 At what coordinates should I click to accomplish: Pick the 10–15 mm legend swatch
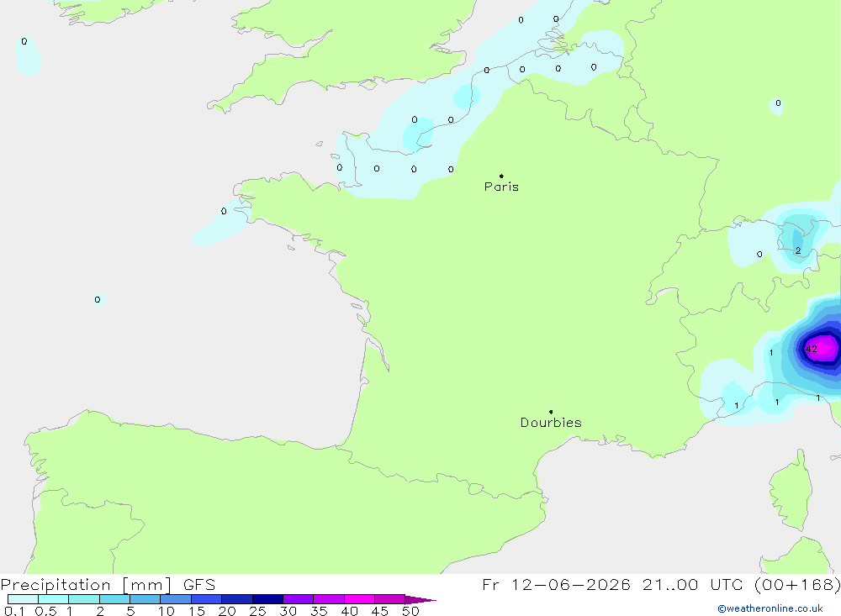pos(176,599)
